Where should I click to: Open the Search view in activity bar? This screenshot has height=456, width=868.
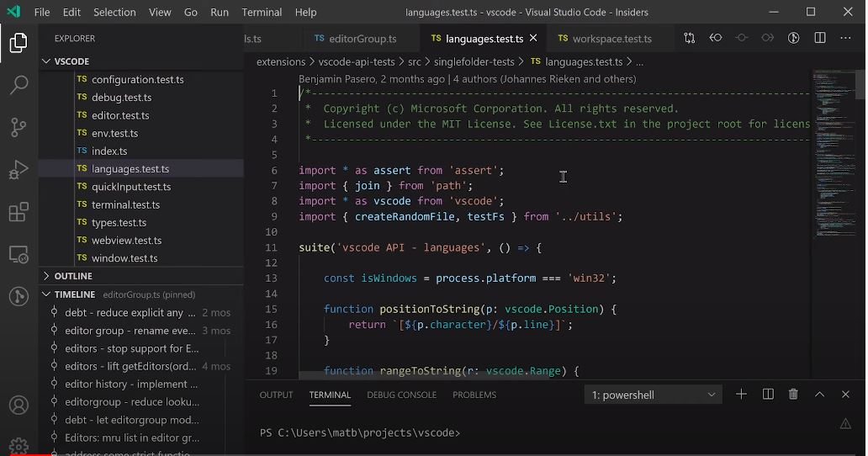pos(19,85)
